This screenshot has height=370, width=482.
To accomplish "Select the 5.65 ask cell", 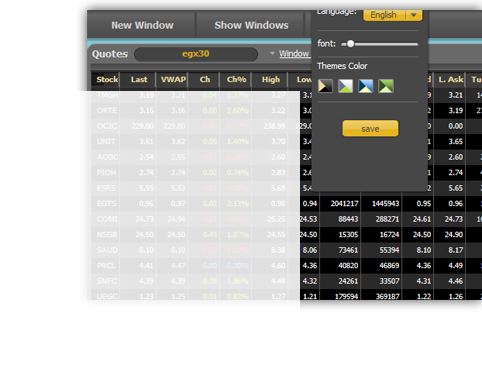I will (x=450, y=188).
